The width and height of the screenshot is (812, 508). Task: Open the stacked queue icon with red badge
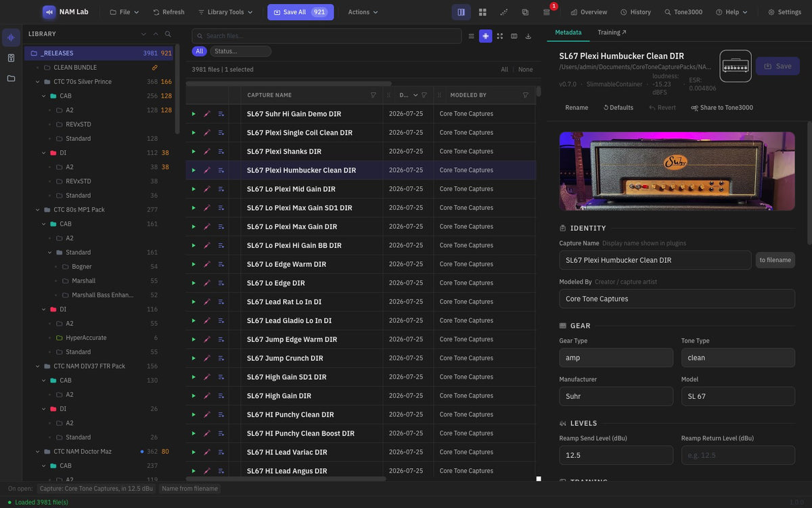point(547,12)
